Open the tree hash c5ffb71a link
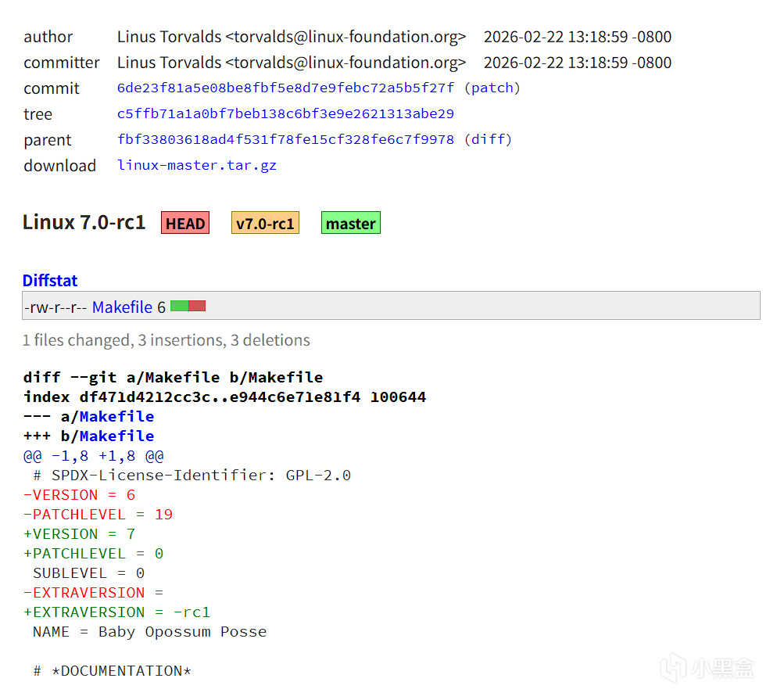 [285, 114]
